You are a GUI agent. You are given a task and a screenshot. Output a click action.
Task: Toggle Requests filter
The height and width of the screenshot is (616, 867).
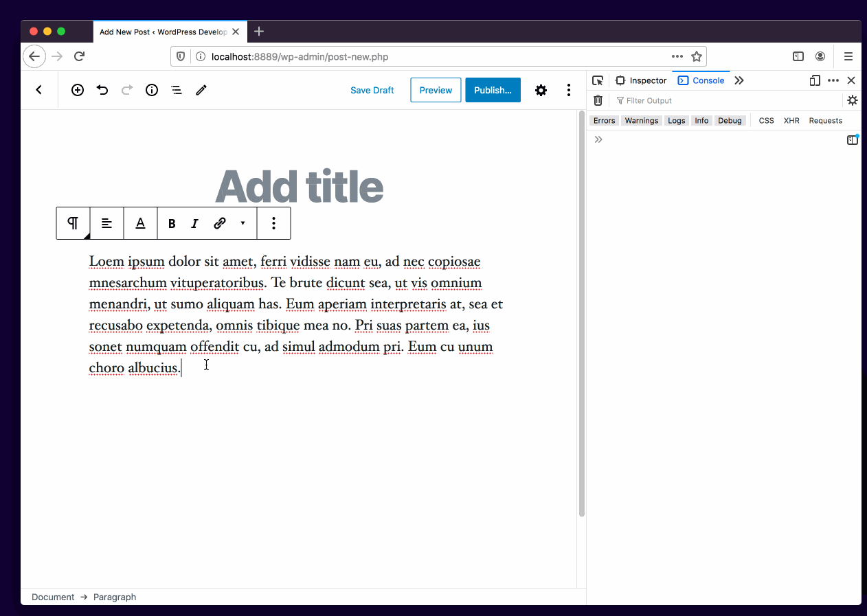826,120
